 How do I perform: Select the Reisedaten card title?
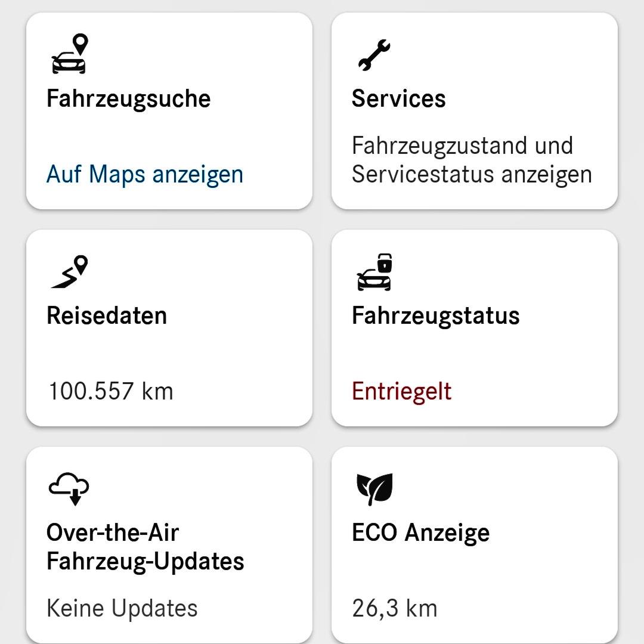tap(107, 315)
